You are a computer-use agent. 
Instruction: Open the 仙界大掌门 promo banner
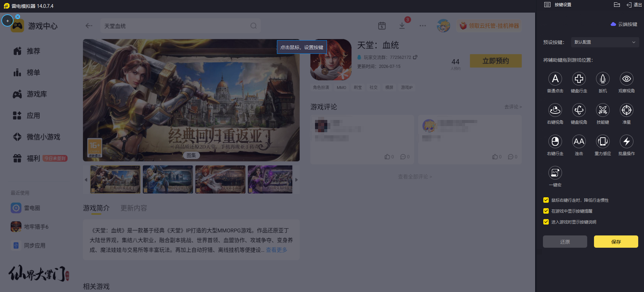(39, 273)
